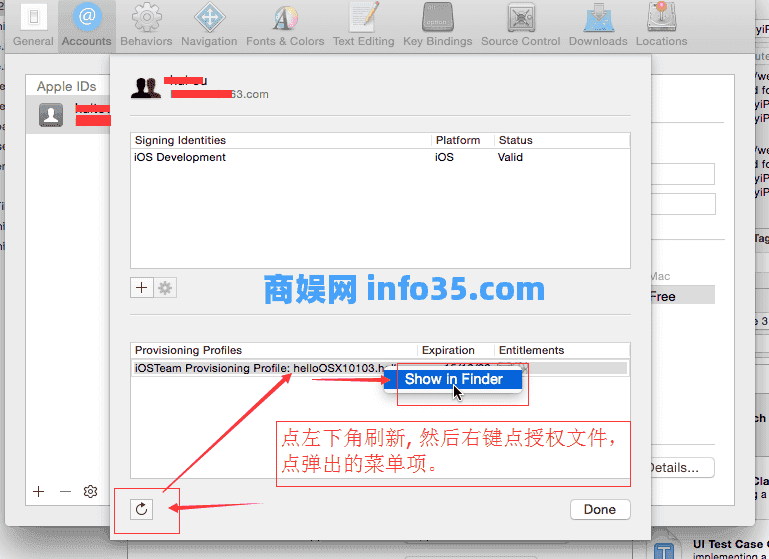Click the refresh profiles button
769x559 pixels.
point(141,509)
